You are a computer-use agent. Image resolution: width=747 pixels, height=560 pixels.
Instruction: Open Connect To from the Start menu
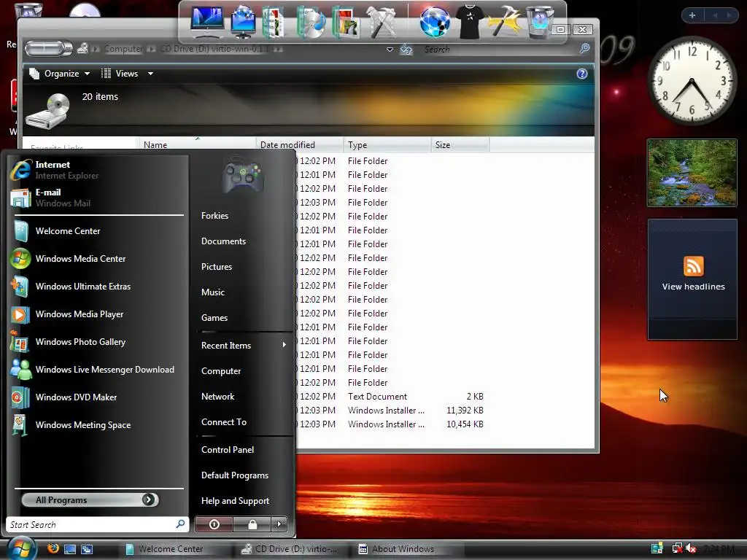pyautogui.click(x=223, y=422)
